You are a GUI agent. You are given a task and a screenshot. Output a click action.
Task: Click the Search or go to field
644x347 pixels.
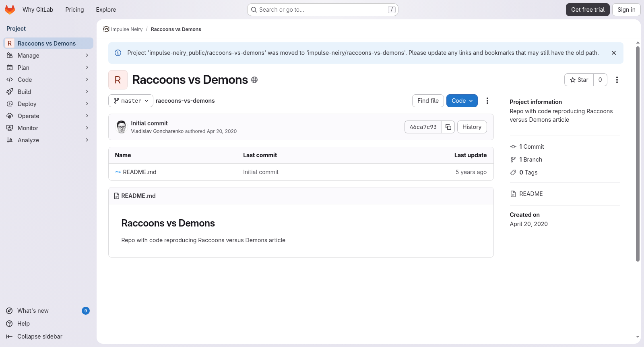coord(323,10)
